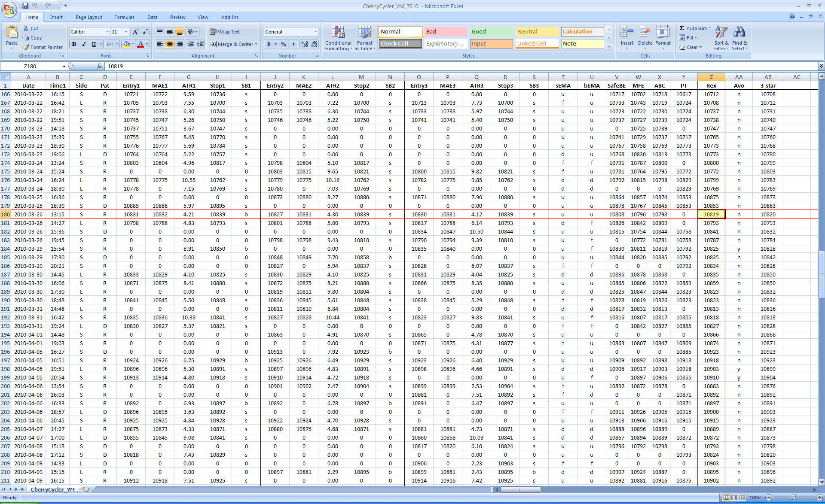Open the Name Box dropdown arrow
This screenshot has width=825, height=504.
(64, 67)
